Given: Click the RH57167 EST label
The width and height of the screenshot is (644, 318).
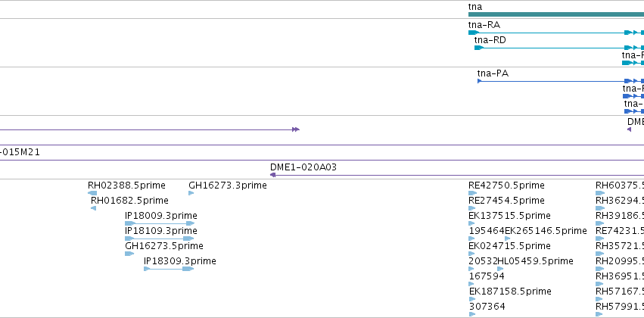Looking at the screenshot, I should point(620,291).
